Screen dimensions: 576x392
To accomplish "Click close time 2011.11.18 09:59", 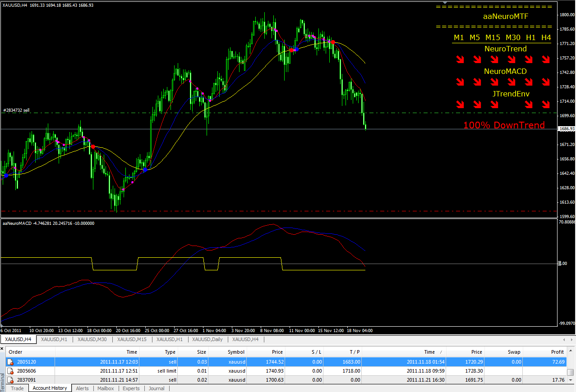I will pos(426,371).
